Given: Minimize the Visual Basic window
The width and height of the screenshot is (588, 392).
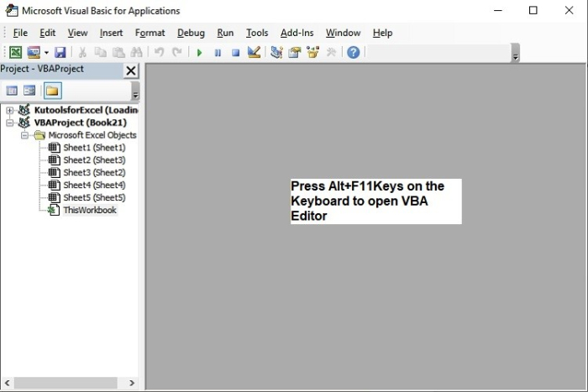Looking at the screenshot, I should 498,11.
